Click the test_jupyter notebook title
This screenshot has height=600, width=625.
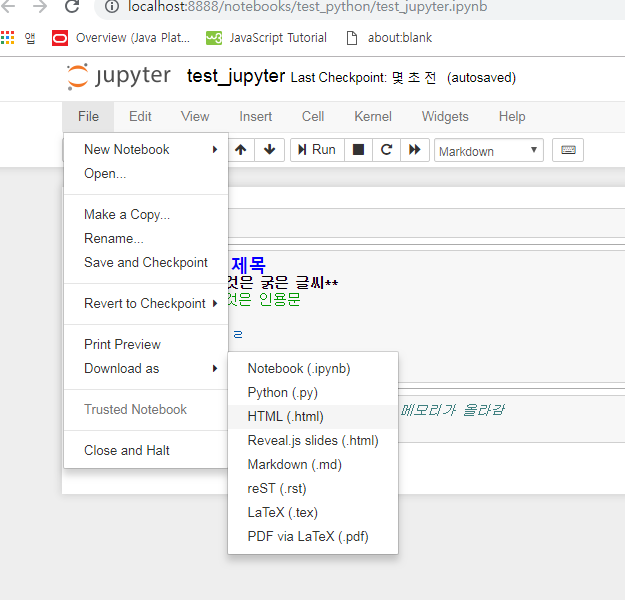[x=236, y=76]
